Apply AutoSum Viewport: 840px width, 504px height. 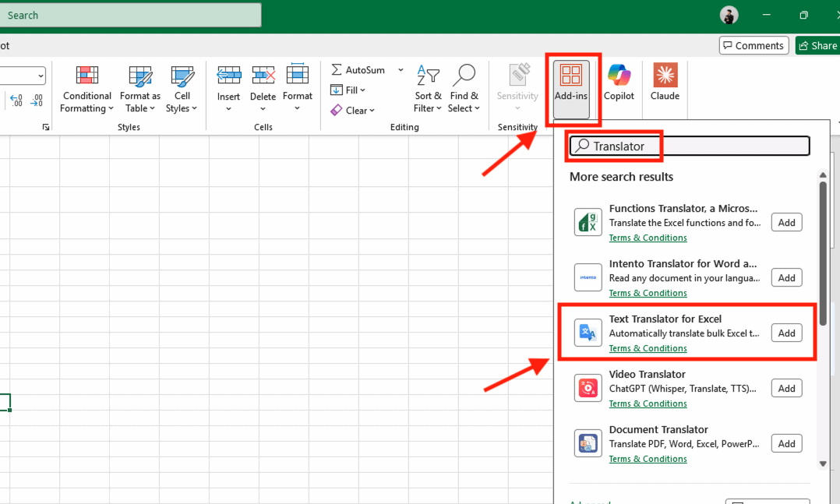click(360, 69)
